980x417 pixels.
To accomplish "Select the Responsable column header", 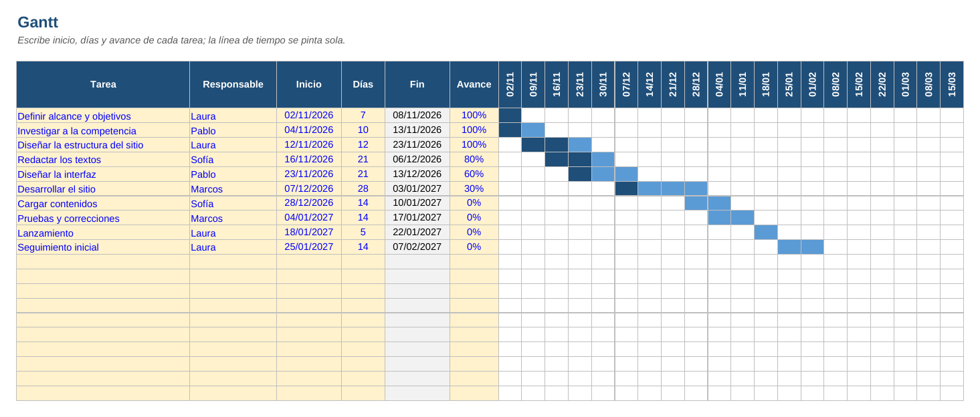I will coord(233,84).
